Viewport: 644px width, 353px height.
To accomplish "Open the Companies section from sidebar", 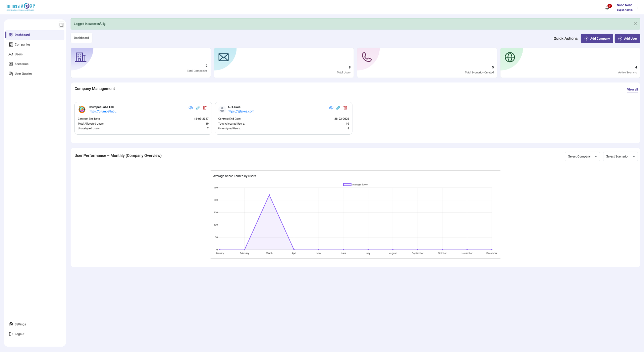I will click(x=22, y=44).
